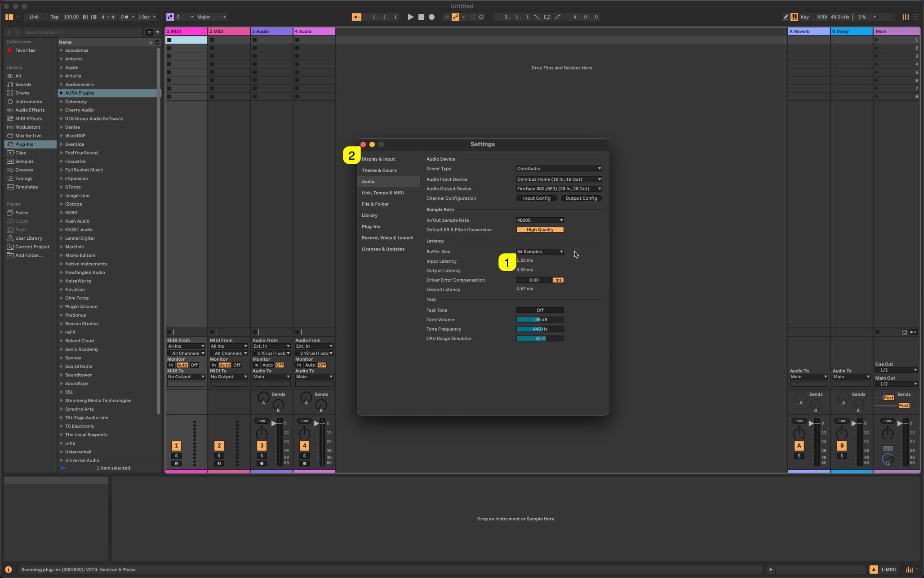924x578 pixels.
Task: Expand the Arturia plug-in folder
Action: coord(62,76)
